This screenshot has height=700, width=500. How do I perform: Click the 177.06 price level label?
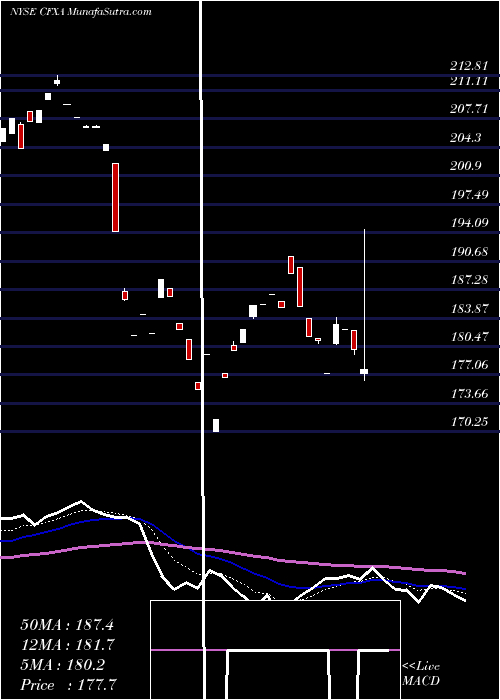469,365
